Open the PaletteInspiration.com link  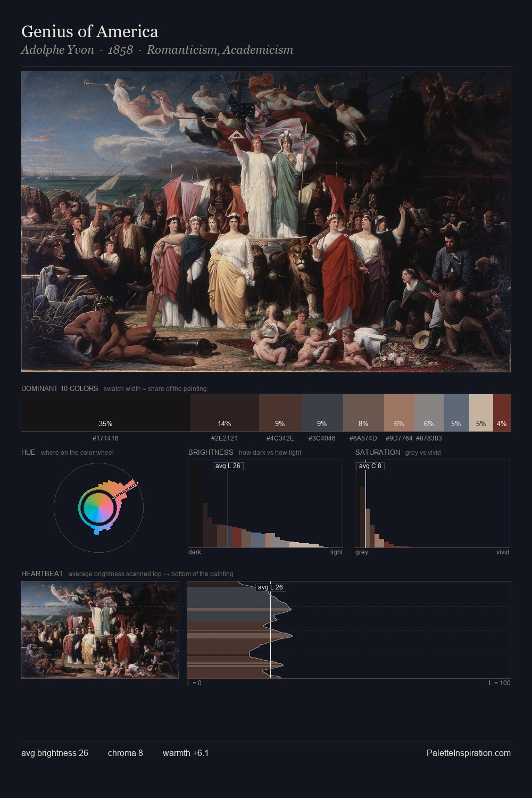(469, 753)
